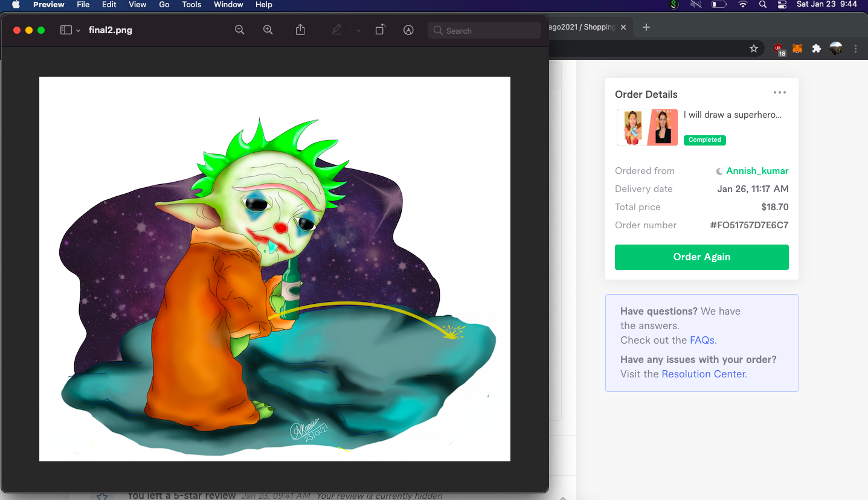The image size is (868, 500).
Task: Open the View menu
Action: pos(138,4)
